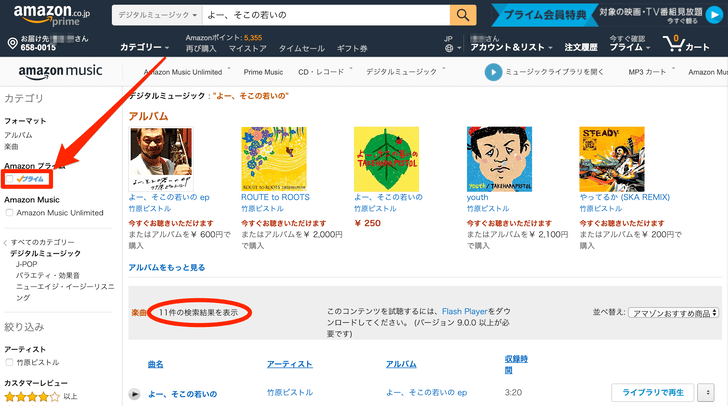Sort by アルバム column header

pos(401,364)
